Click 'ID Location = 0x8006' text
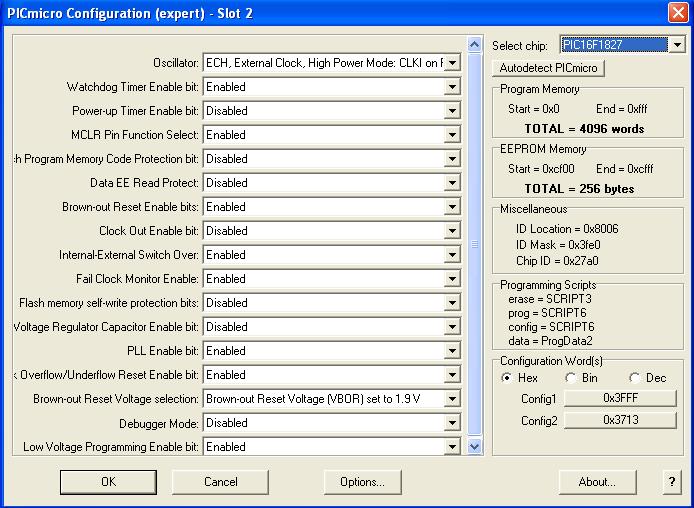Viewport: 694px width, 508px height. point(567,229)
